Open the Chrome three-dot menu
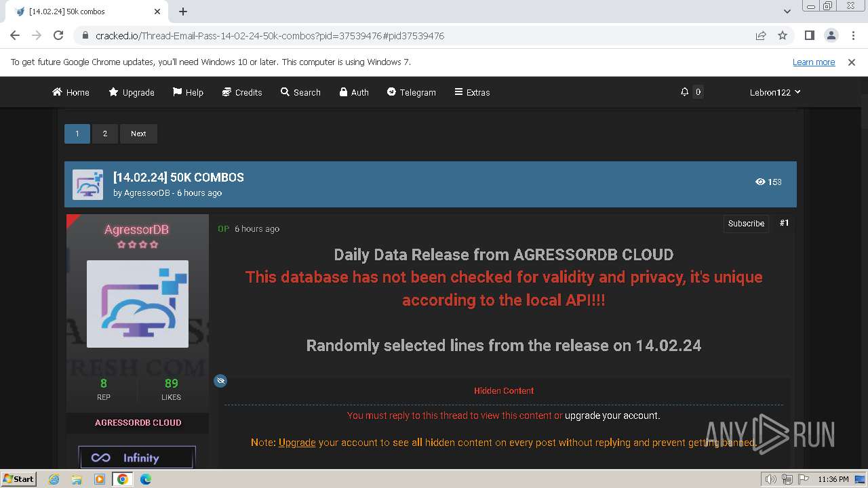Image resolution: width=868 pixels, height=488 pixels. tap(852, 35)
